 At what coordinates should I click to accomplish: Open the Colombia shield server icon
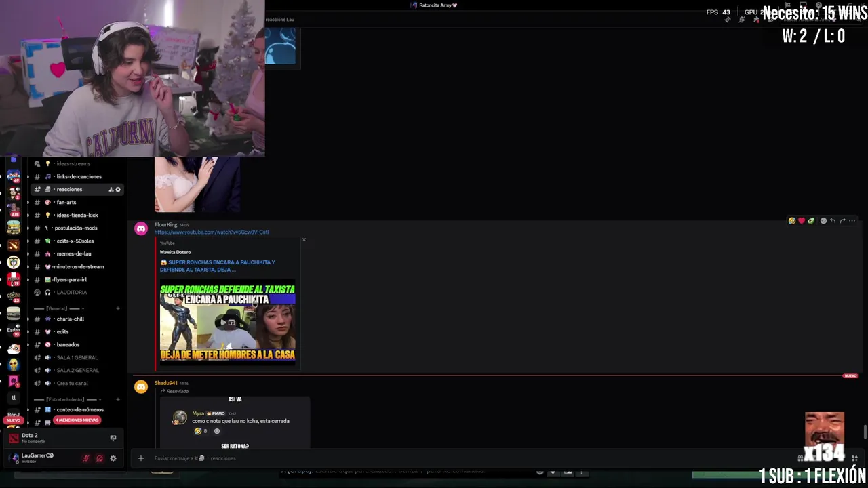tap(14, 262)
